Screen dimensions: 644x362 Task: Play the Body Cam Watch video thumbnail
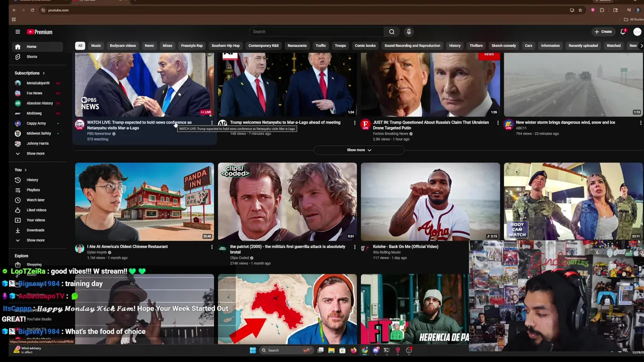pyautogui.click(x=573, y=201)
